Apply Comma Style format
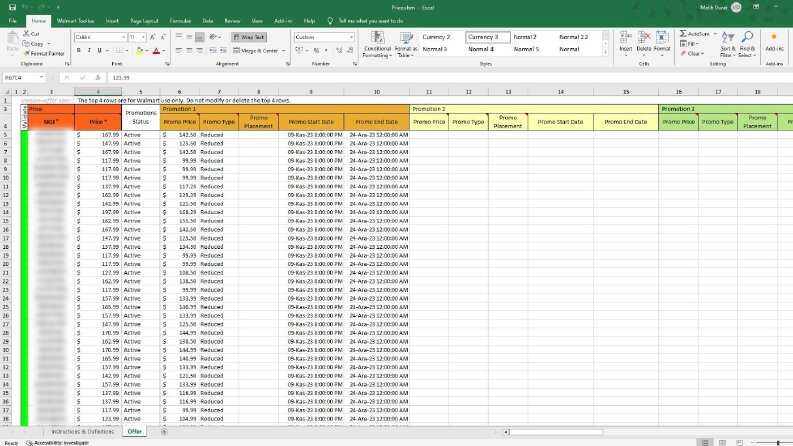 click(x=326, y=51)
